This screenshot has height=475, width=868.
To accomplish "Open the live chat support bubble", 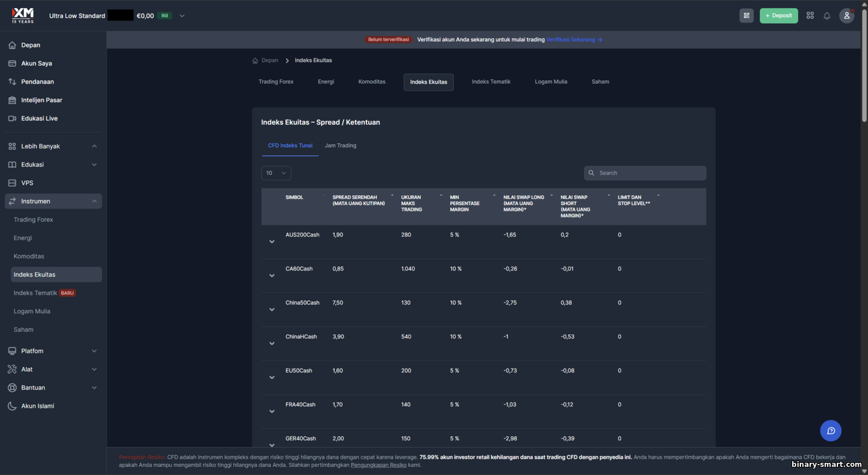I will click(x=830, y=430).
